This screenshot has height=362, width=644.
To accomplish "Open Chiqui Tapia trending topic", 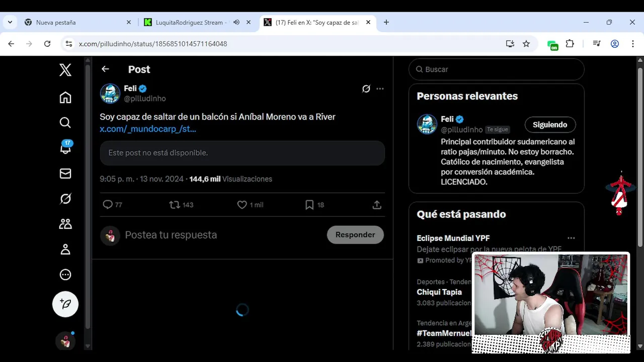I will click(439, 292).
